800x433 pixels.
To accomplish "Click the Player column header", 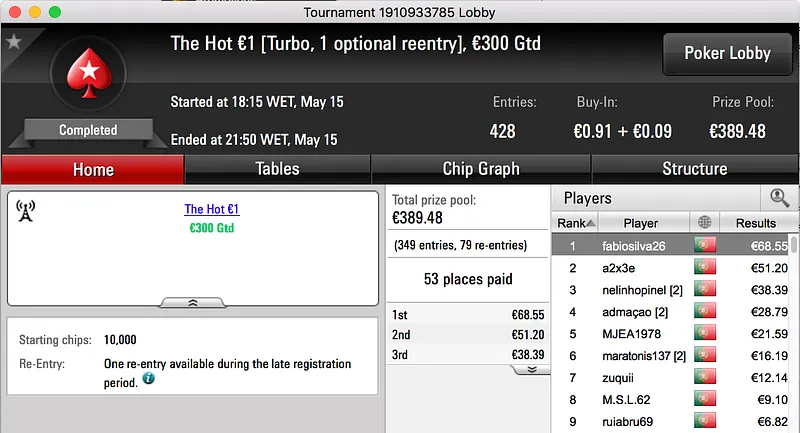I will click(x=641, y=223).
